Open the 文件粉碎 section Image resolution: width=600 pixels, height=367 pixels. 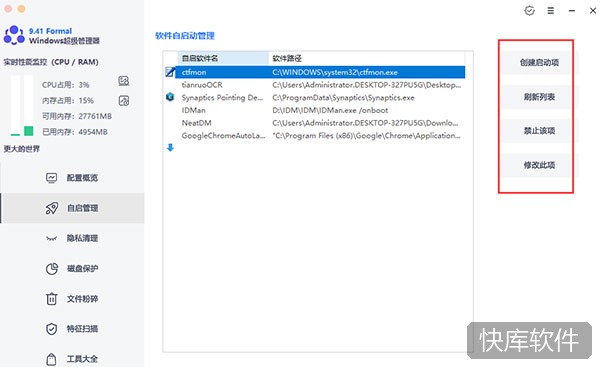72,299
